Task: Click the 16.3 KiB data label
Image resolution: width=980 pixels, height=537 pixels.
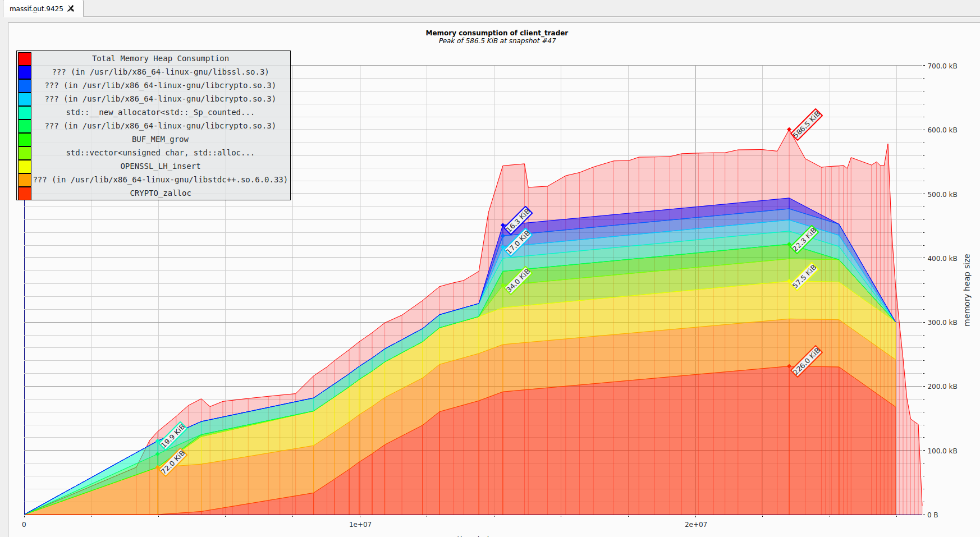Action: click(518, 221)
